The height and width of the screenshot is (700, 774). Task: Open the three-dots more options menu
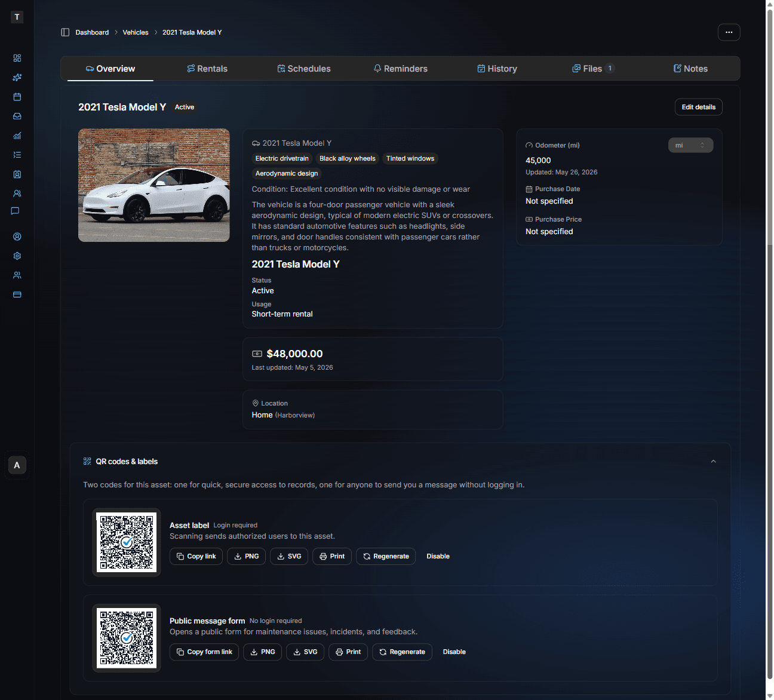pos(729,32)
